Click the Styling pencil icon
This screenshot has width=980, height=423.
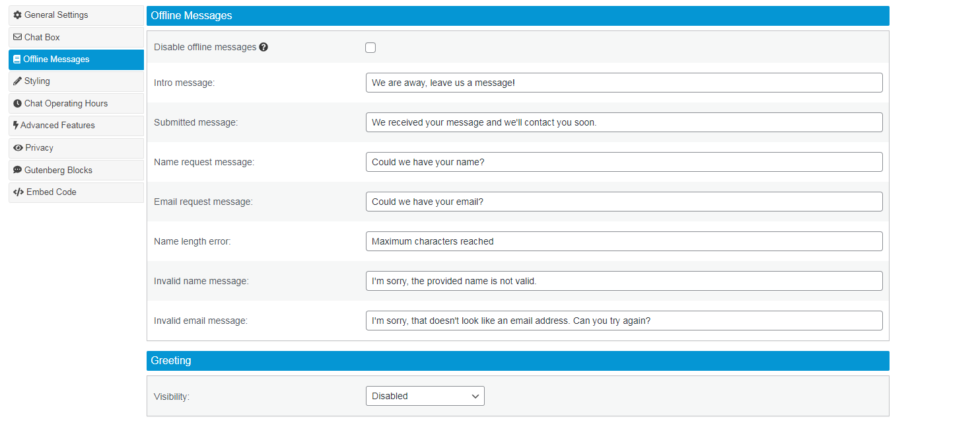(x=18, y=81)
